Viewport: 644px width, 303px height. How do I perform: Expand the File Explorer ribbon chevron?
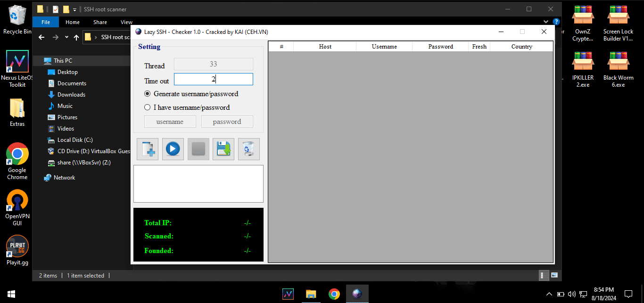pyautogui.click(x=546, y=22)
